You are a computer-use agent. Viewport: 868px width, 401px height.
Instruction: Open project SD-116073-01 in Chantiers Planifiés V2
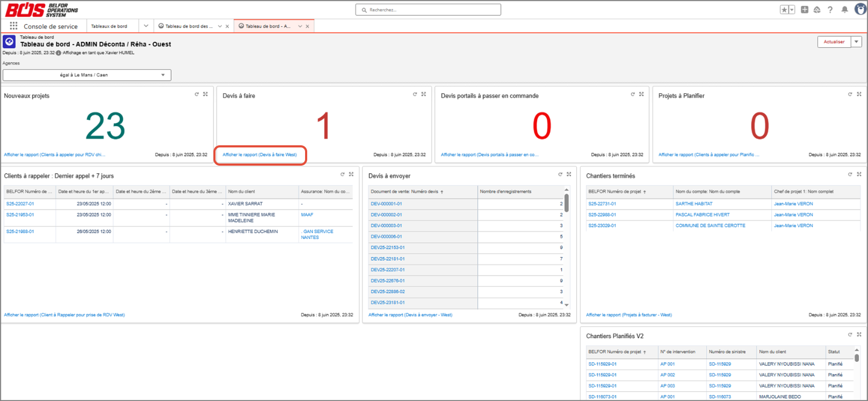603,397
